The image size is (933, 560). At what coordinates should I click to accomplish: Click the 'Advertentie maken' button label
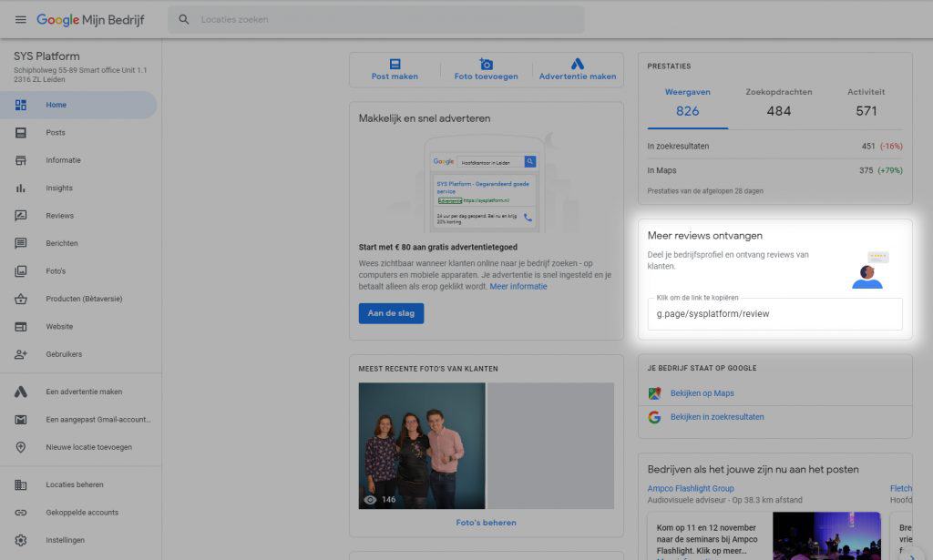click(x=577, y=76)
